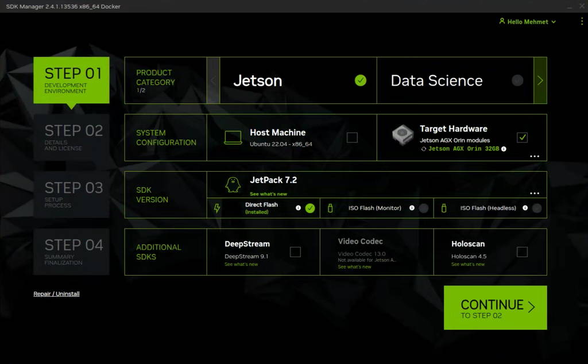
Task: Click the Direct Flash lightning bolt icon
Action: [x=216, y=208]
